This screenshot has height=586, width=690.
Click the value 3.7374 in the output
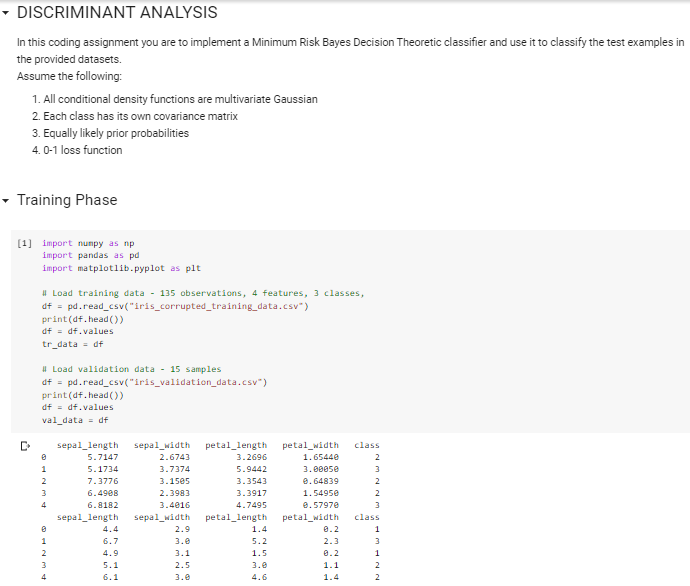[x=175, y=469]
